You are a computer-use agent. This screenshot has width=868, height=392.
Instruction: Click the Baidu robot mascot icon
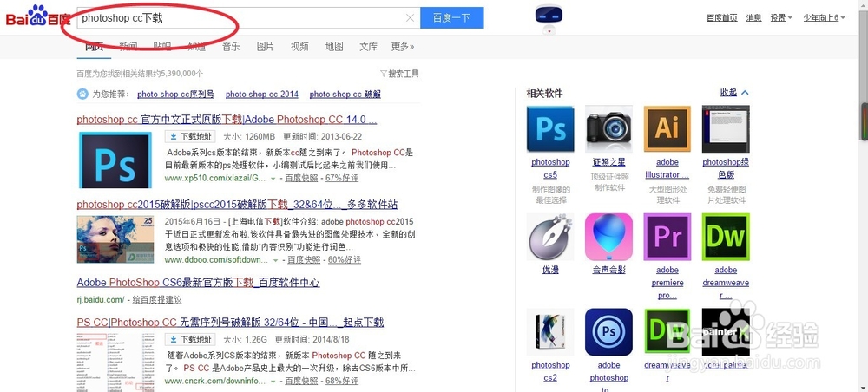[x=549, y=19]
